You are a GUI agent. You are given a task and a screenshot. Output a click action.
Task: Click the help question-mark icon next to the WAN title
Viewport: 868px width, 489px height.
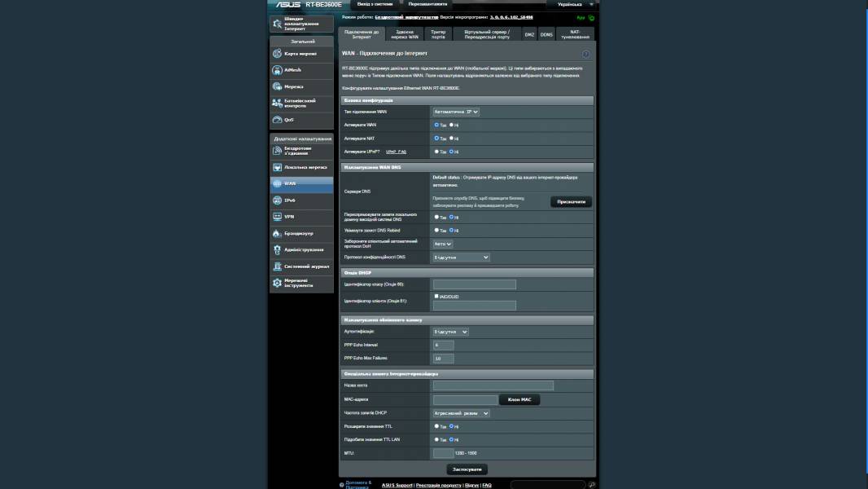(585, 54)
